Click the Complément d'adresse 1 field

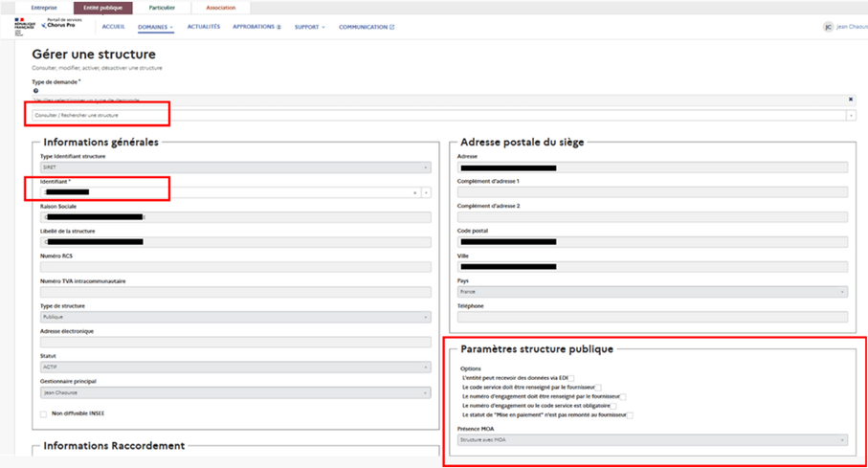click(x=652, y=192)
